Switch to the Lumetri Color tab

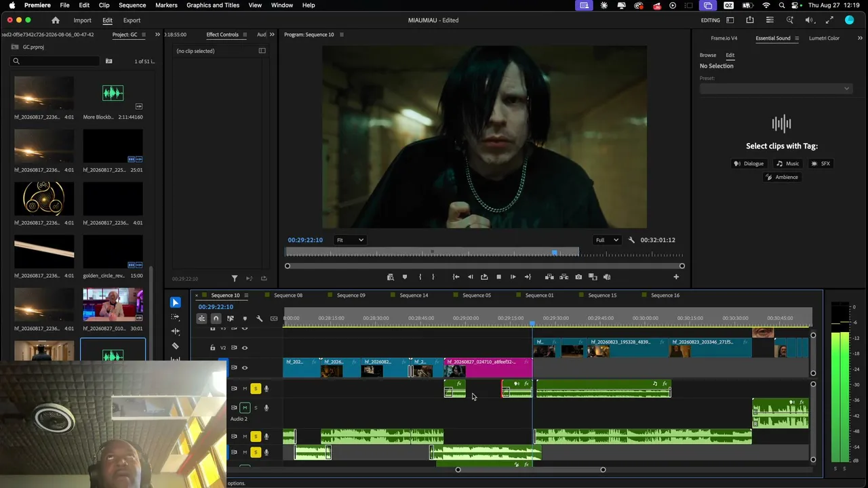824,38
